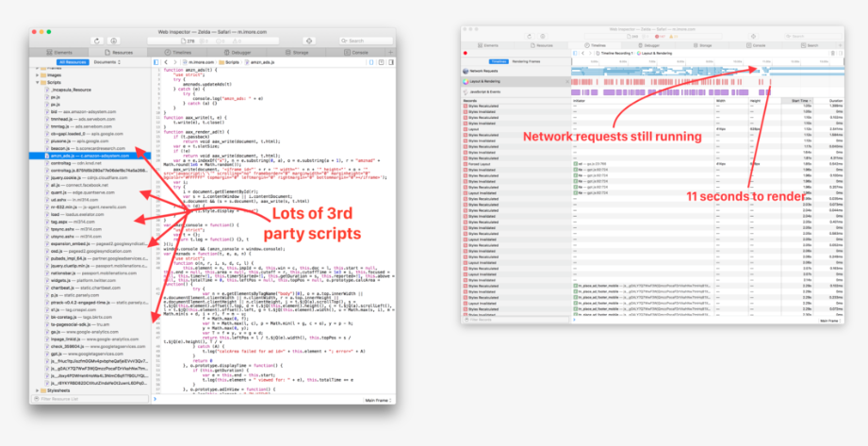
Task: Console prompt chevron in left window
Action: point(155,400)
